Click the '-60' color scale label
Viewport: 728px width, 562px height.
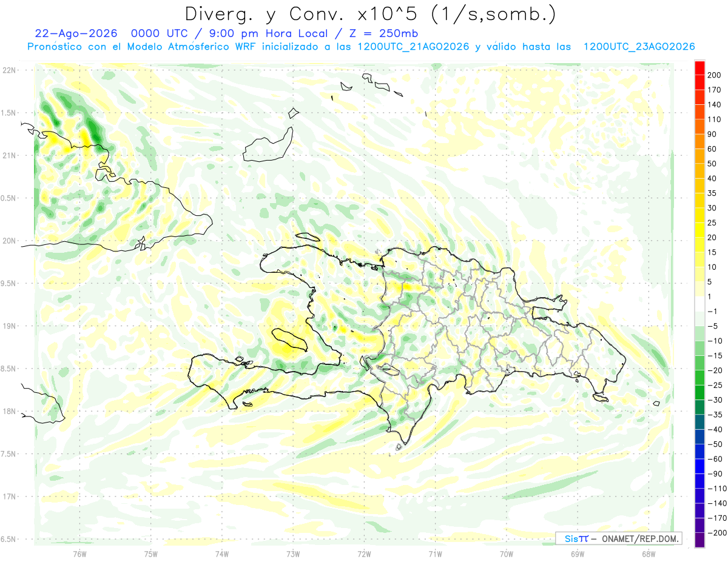(x=715, y=459)
